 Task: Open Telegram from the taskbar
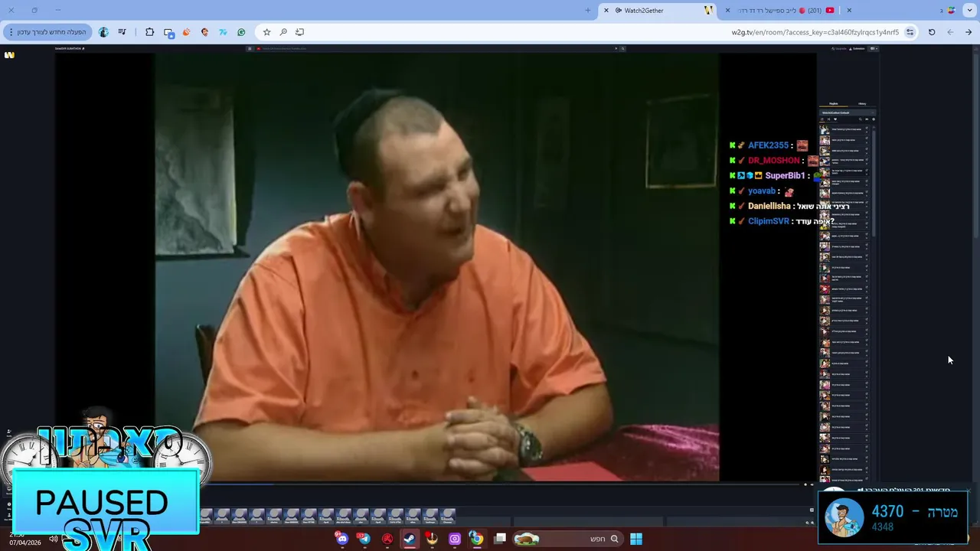pos(364,539)
